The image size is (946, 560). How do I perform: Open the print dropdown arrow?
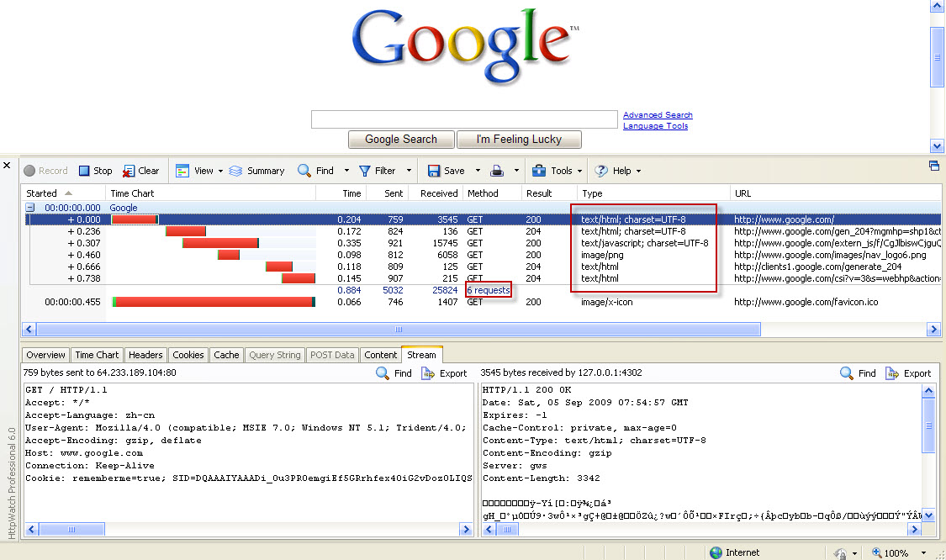tap(516, 171)
